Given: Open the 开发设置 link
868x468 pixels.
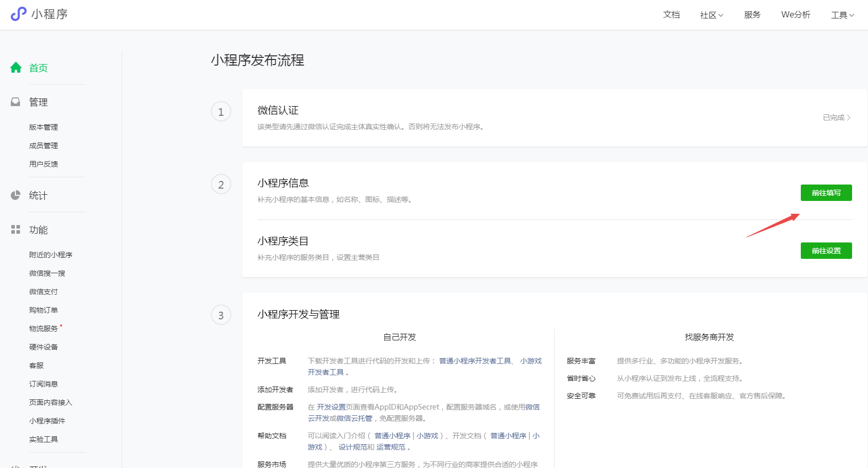Looking at the screenshot, I should 331,407.
